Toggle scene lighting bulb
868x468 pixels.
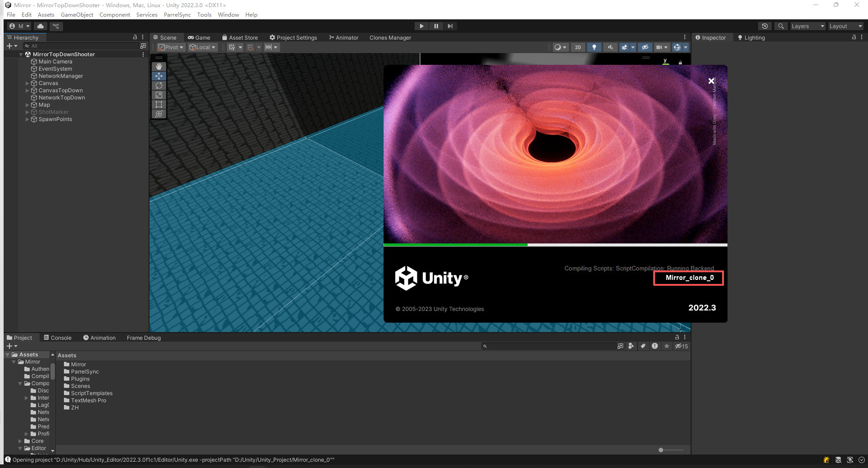click(594, 47)
